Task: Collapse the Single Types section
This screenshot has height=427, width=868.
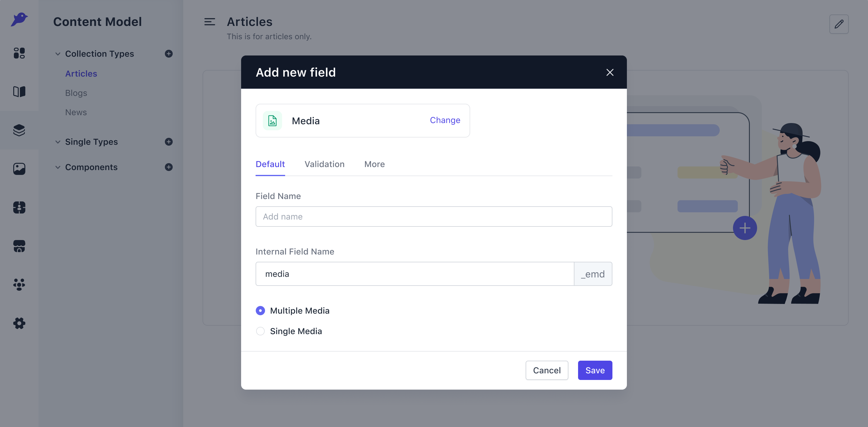Action: 58,142
